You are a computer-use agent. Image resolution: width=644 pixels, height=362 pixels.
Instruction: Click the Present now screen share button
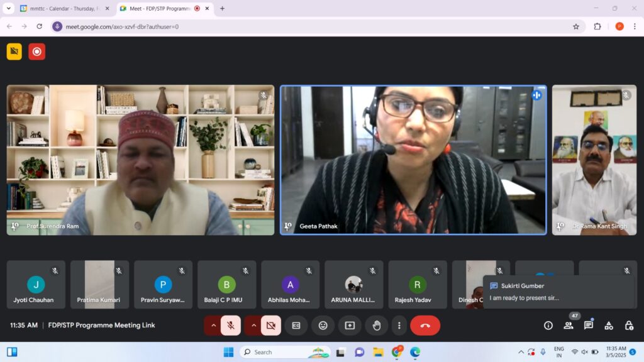tap(350, 326)
